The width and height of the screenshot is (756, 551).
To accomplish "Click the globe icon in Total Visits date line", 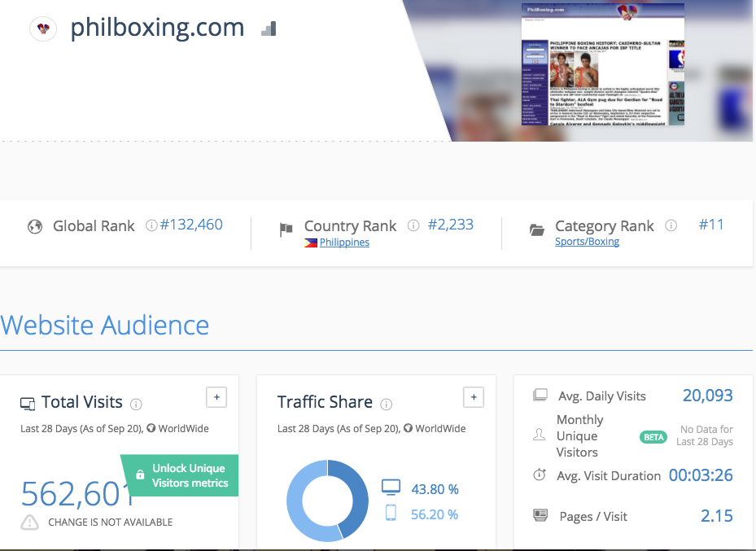I will pos(151,428).
